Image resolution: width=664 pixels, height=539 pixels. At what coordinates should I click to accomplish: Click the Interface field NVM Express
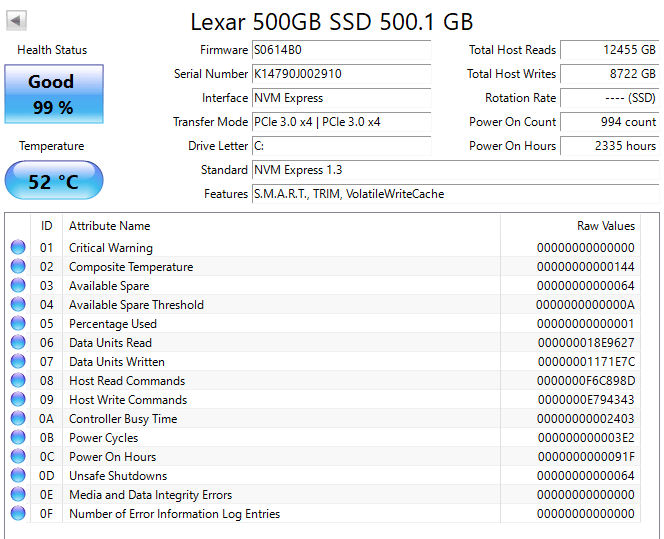point(341,98)
